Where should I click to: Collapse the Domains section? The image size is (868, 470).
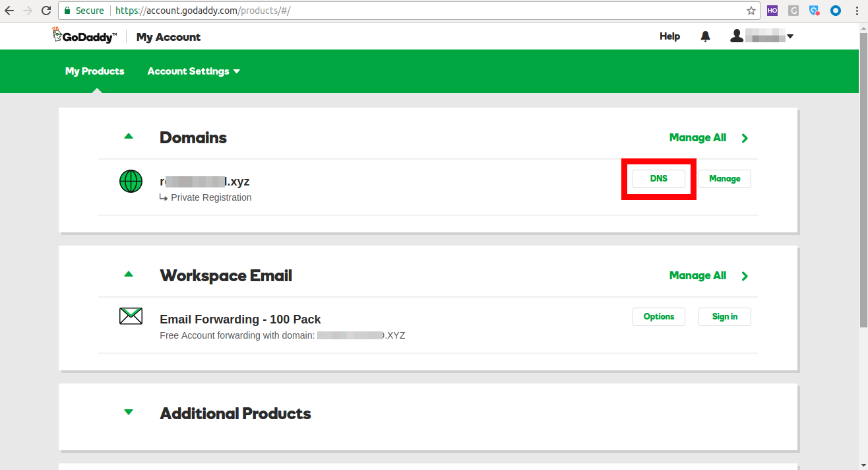point(129,136)
